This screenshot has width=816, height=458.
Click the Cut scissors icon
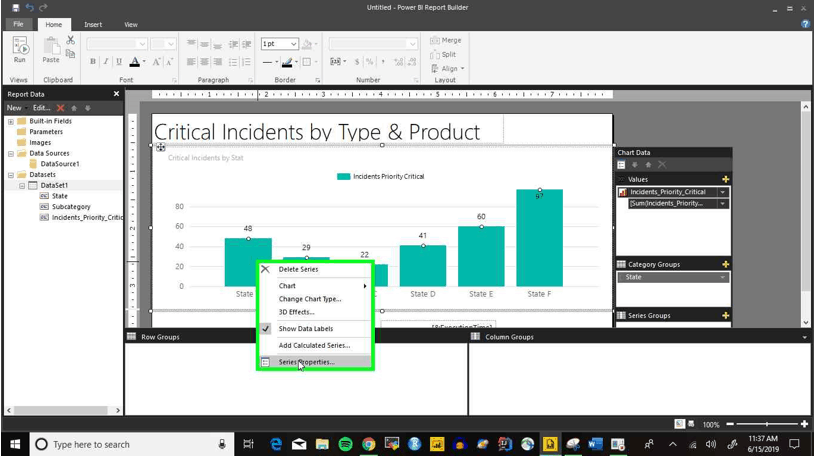pos(71,40)
